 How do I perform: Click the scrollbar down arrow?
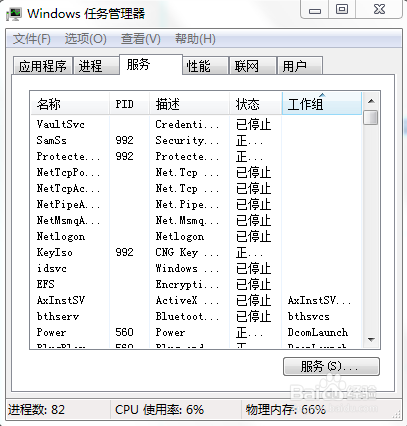(371, 340)
